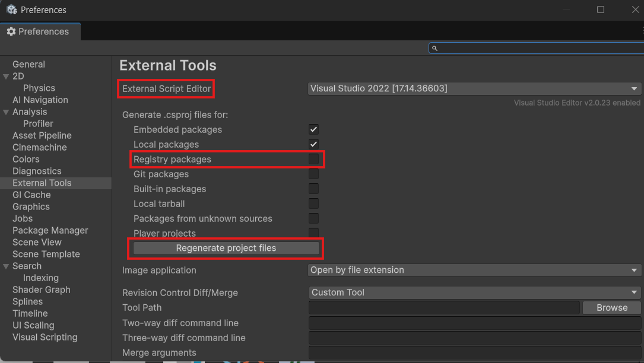Image resolution: width=644 pixels, height=363 pixels.
Task: Open Scene Template preferences
Action: (x=46, y=254)
